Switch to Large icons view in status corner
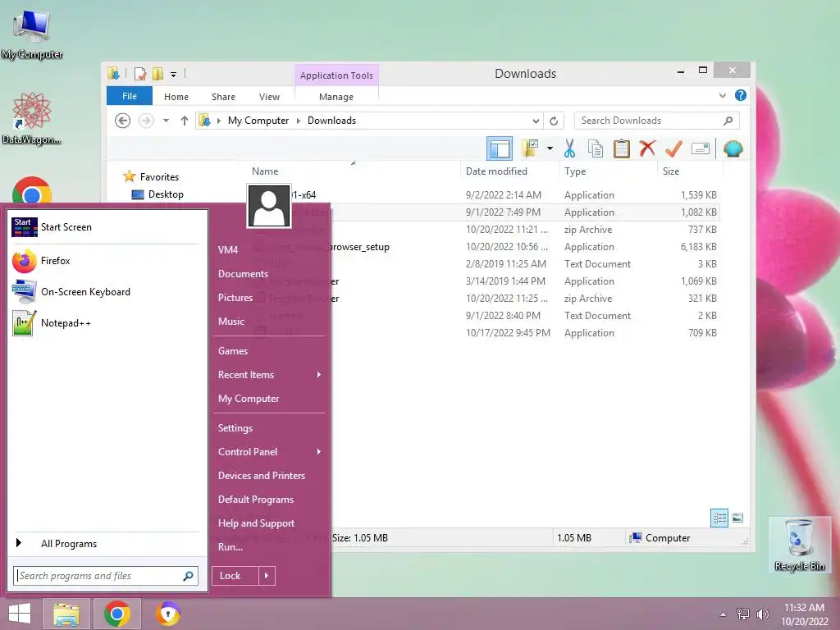 (x=737, y=518)
